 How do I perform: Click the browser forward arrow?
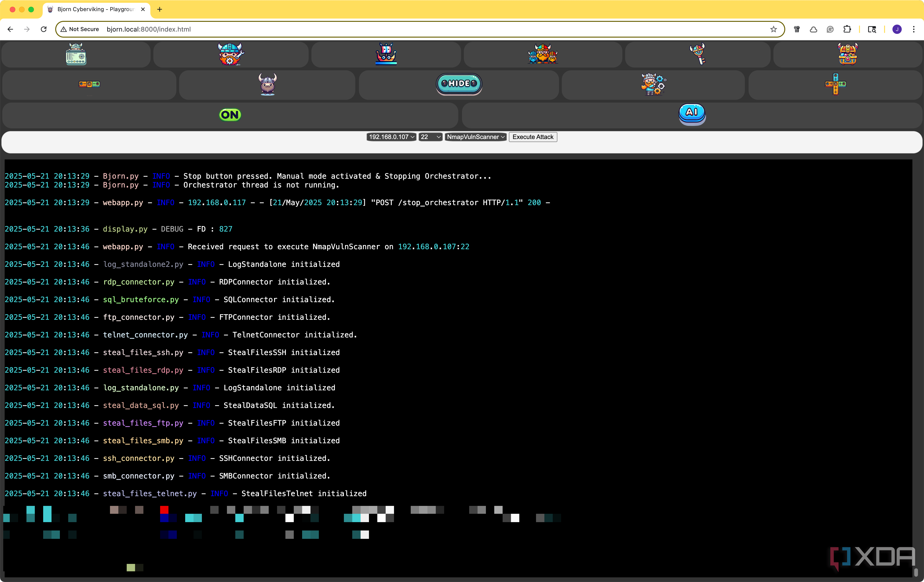point(27,29)
